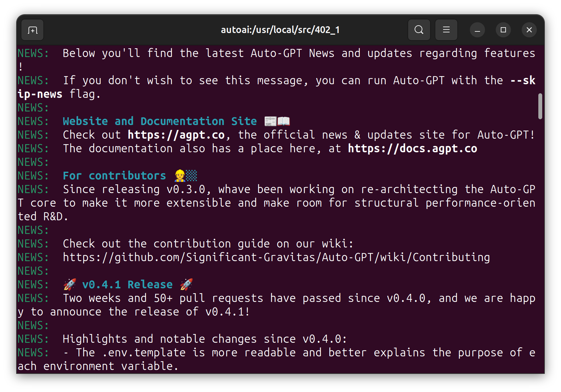This screenshot has height=392, width=561.
Task: Click 'Highlights and notable changes since v0.4.0:' line
Action: tap(205, 339)
